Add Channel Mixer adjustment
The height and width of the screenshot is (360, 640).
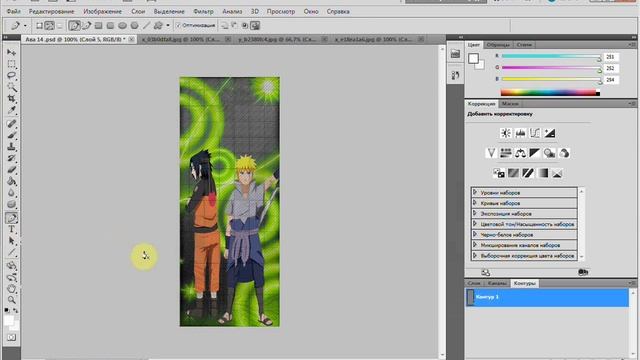tap(564, 153)
